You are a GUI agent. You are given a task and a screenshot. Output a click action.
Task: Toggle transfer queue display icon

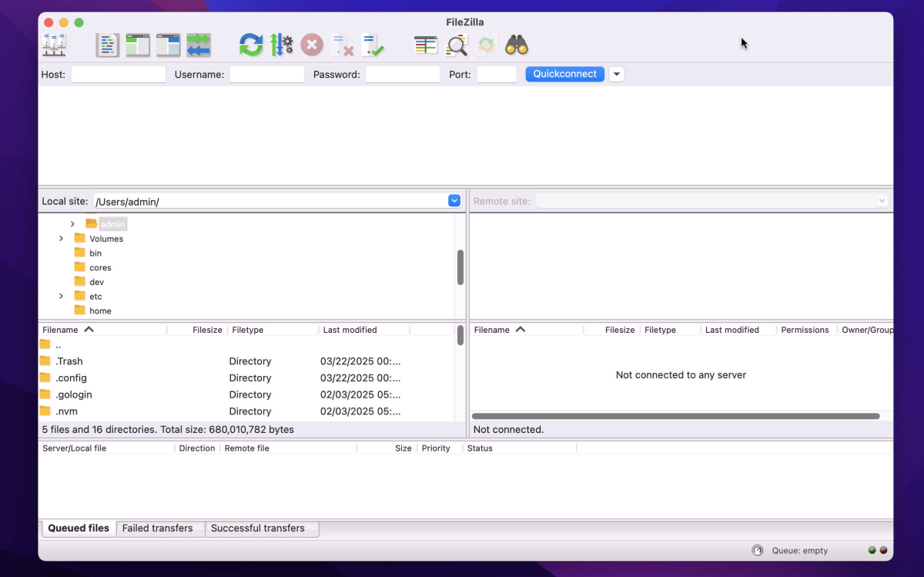[x=199, y=45]
